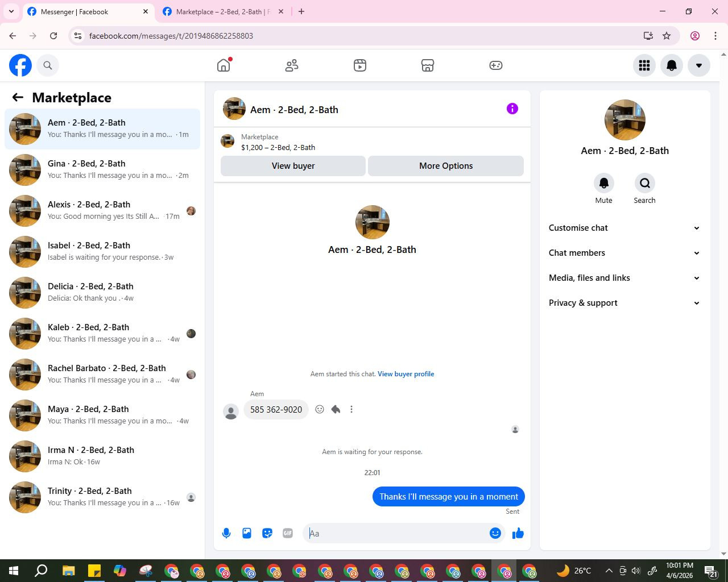This screenshot has width=728, height=582.
Task: Open conversation information purple icon
Action: click(512, 109)
